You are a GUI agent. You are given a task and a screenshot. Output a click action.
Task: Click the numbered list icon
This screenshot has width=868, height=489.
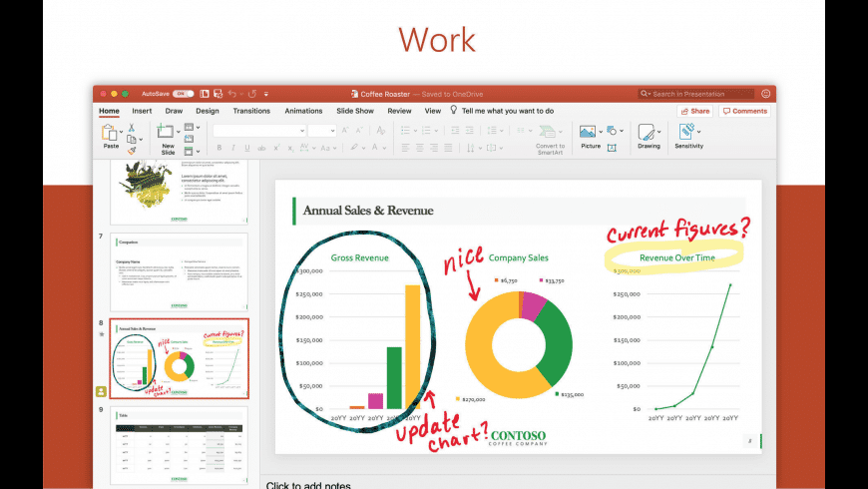tap(426, 131)
